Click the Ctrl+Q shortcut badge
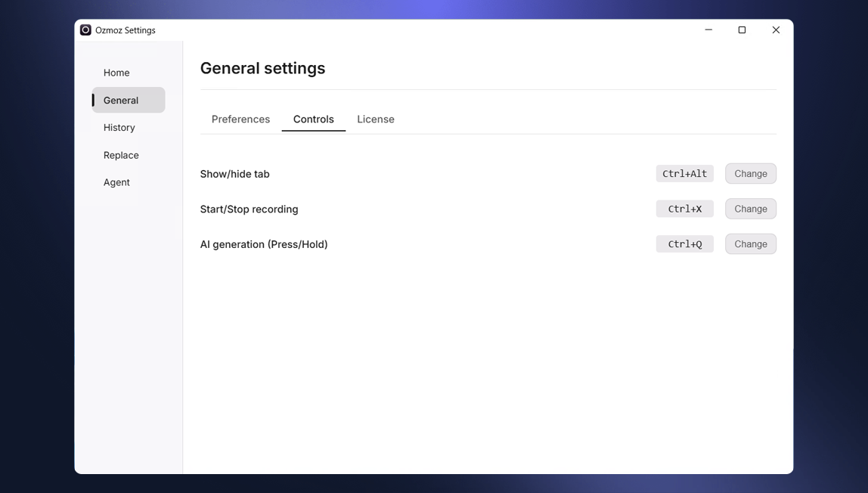Image resolution: width=868 pixels, height=493 pixels. [684, 243]
